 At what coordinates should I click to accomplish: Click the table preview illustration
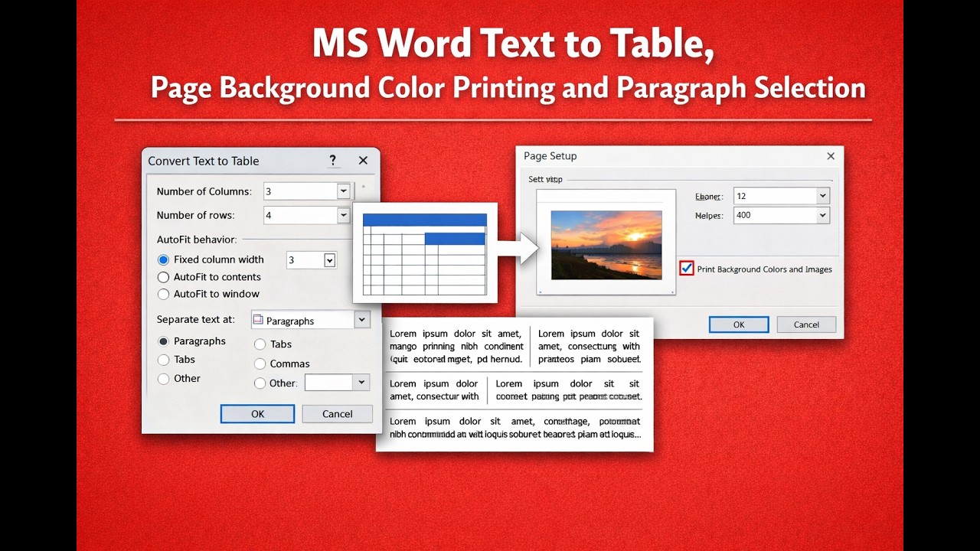point(424,254)
